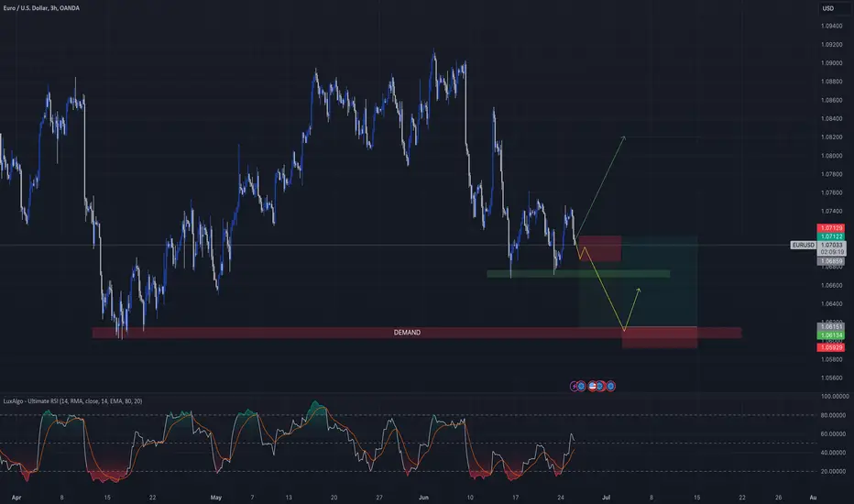Open the USD currency selector on price axis

click(x=827, y=8)
